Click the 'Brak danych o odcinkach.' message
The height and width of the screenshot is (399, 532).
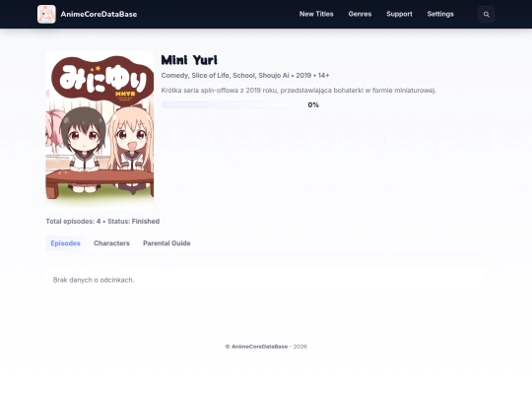click(x=94, y=280)
